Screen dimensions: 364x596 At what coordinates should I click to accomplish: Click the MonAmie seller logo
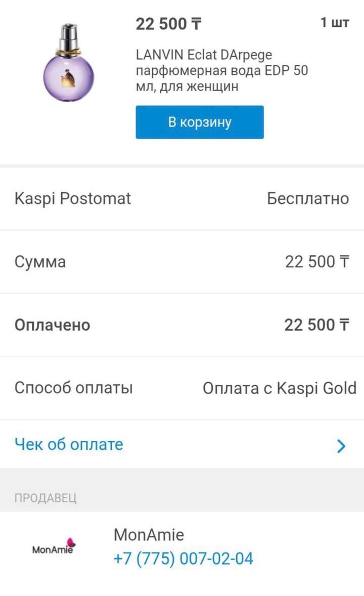(x=53, y=547)
